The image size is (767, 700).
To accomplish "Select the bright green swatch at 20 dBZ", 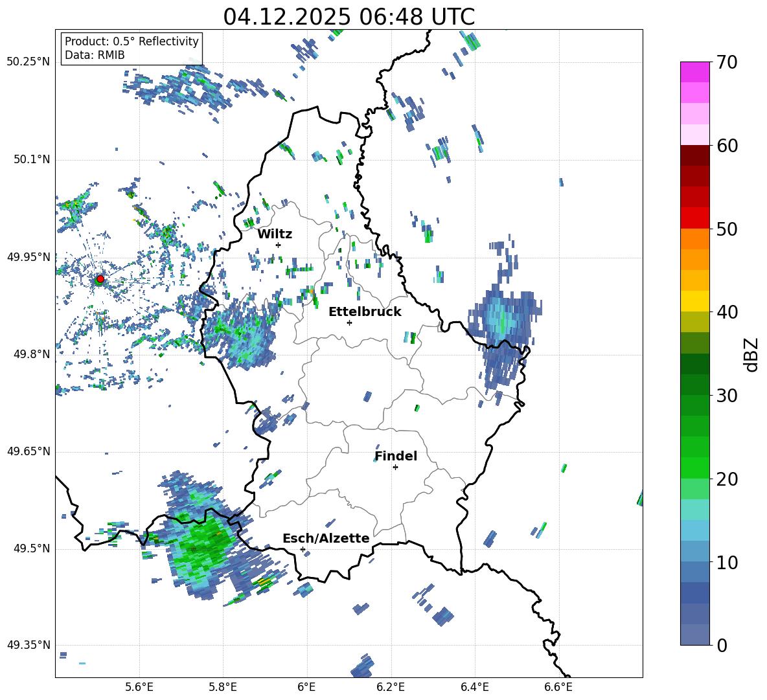I will (x=695, y=468).
